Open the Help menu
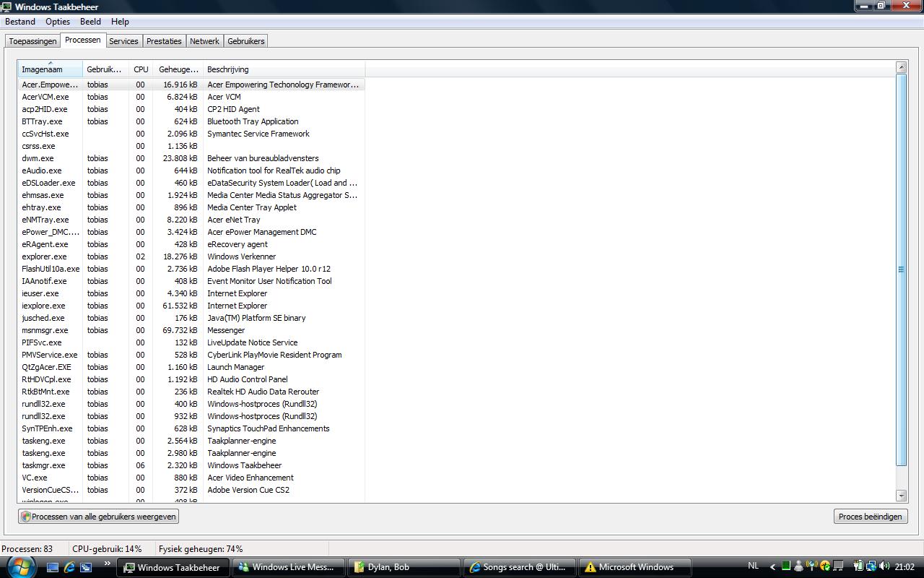The height and width of the screenshot is (578, 924). 120,22
